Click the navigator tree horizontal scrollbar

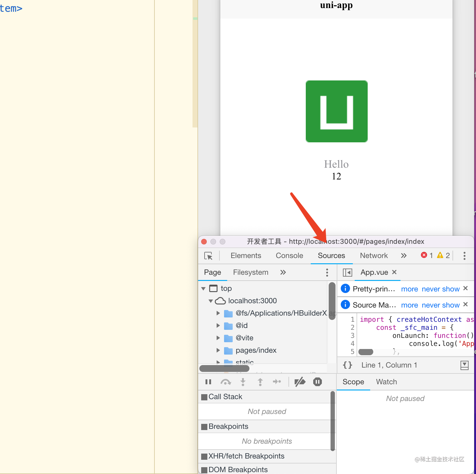tap(224, 368)
